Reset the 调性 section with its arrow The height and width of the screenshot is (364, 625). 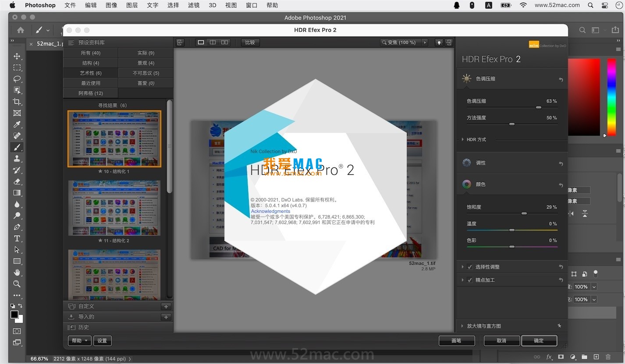coord(561,164)
